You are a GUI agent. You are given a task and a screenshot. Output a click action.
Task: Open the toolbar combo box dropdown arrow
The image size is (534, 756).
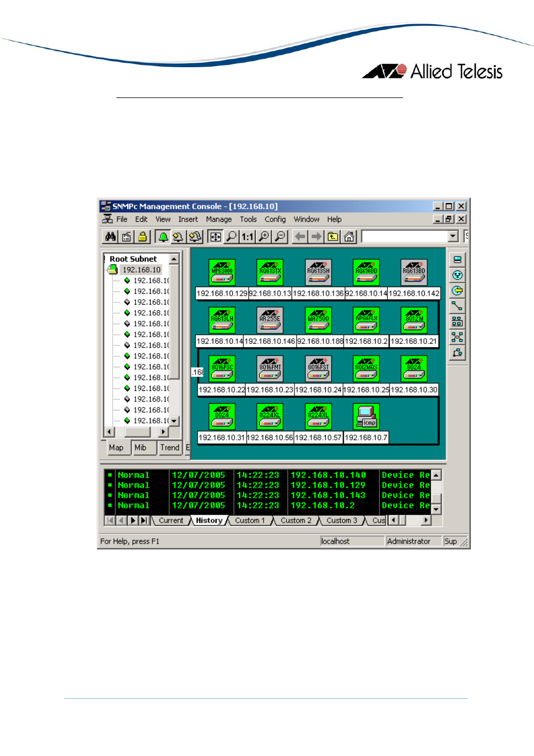click(453, 237)
